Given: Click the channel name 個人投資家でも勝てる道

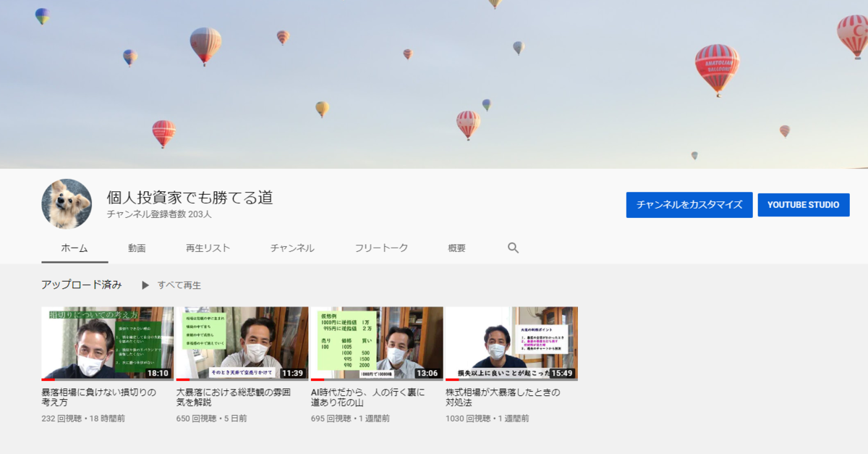Looking at the screenshot, I should click(190, 197).
